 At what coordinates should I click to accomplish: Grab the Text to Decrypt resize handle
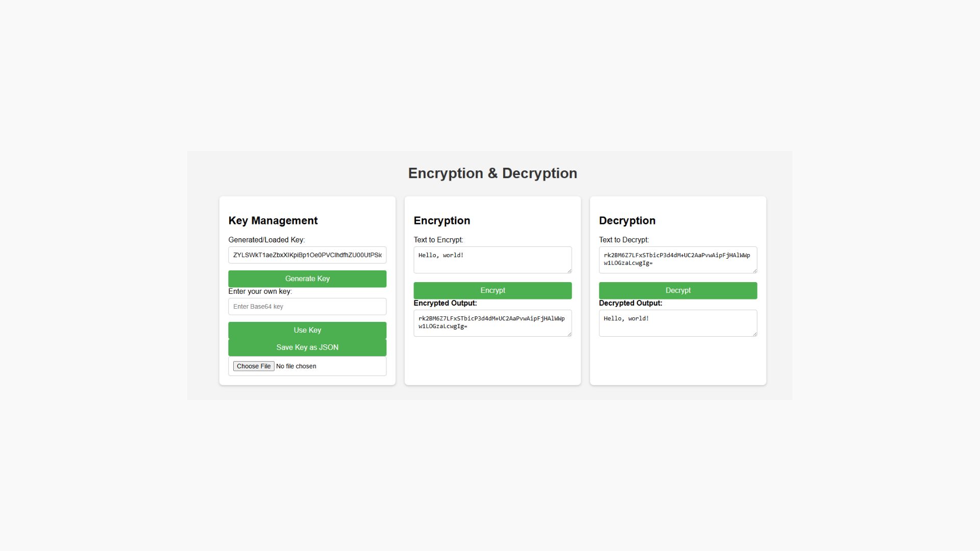click(x=754, y=270)
